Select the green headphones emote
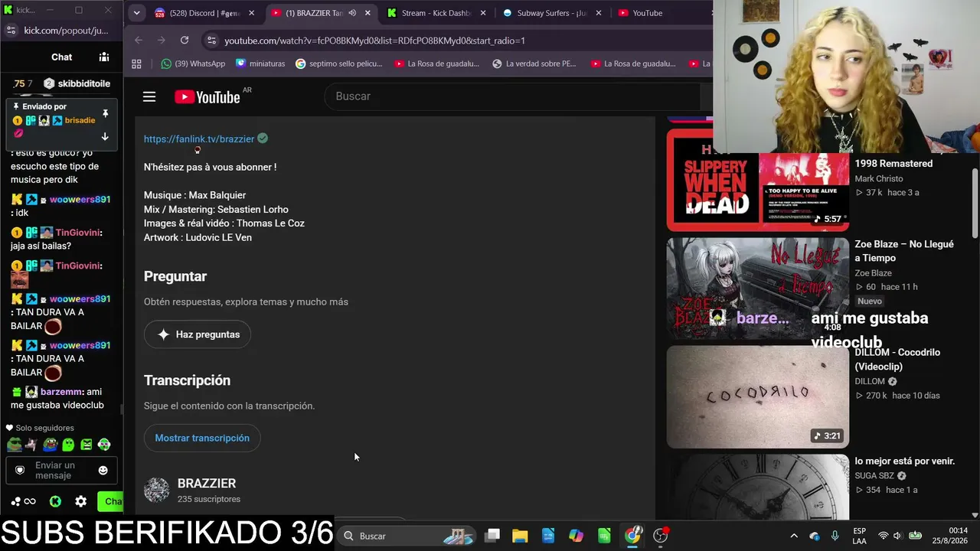Image resolution: width=980 pixels, height=551 pixels. click(x=104, y=445)
